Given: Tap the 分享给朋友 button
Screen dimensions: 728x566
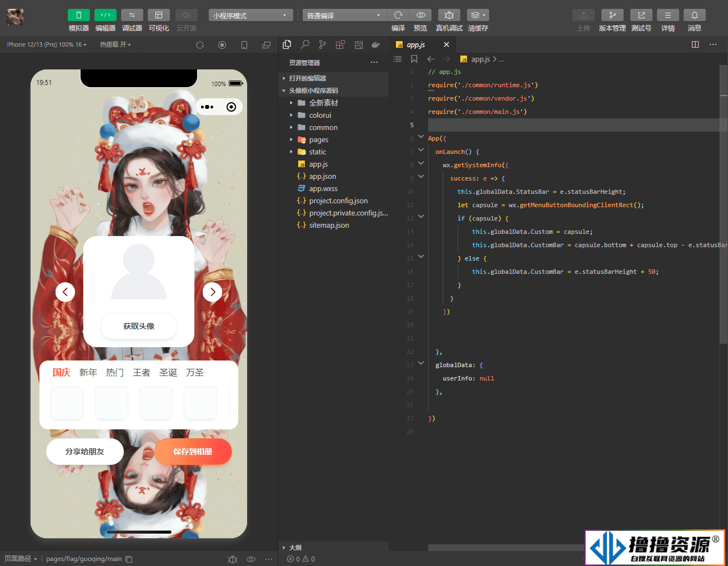Looking at the screenshot, I should click(85, 452).
